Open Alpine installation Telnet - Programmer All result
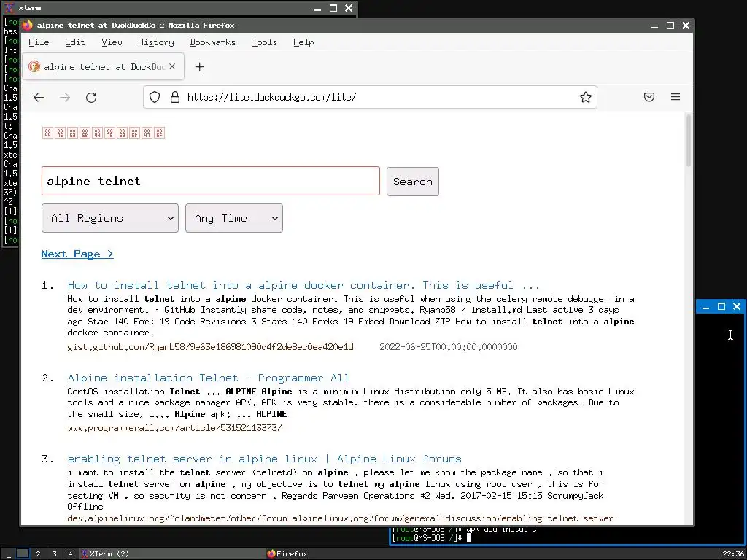The image size is (747, 560). tap(208, 378)
